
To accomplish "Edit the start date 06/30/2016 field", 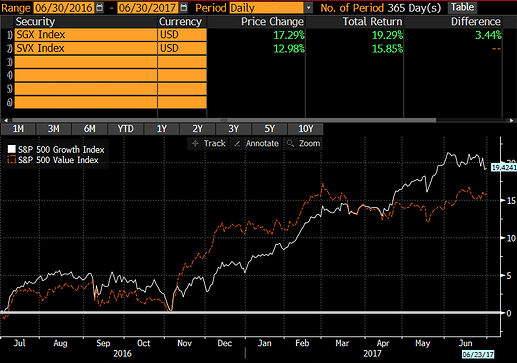I will (x=64, y=8).
